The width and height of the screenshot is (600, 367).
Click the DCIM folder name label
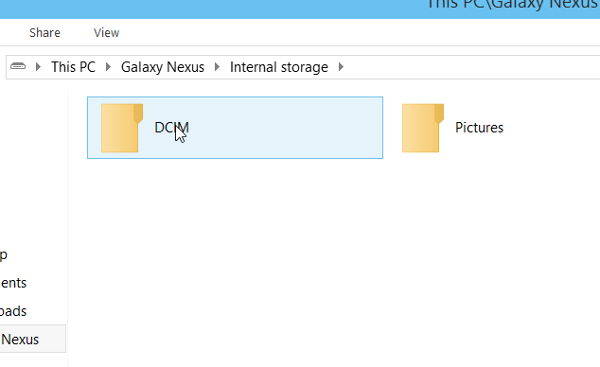171,127
